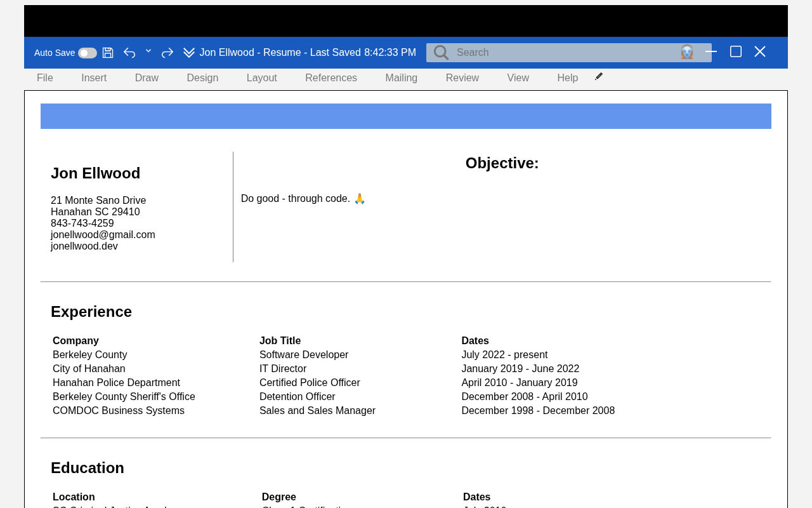This screenshot has width=812, height=508.
Task: Click the 'Degree' column header
Action: [x=279, y=497]
